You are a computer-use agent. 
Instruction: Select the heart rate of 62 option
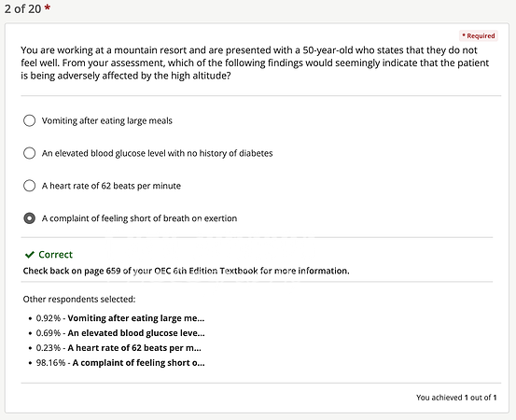(x=29, y=186)
